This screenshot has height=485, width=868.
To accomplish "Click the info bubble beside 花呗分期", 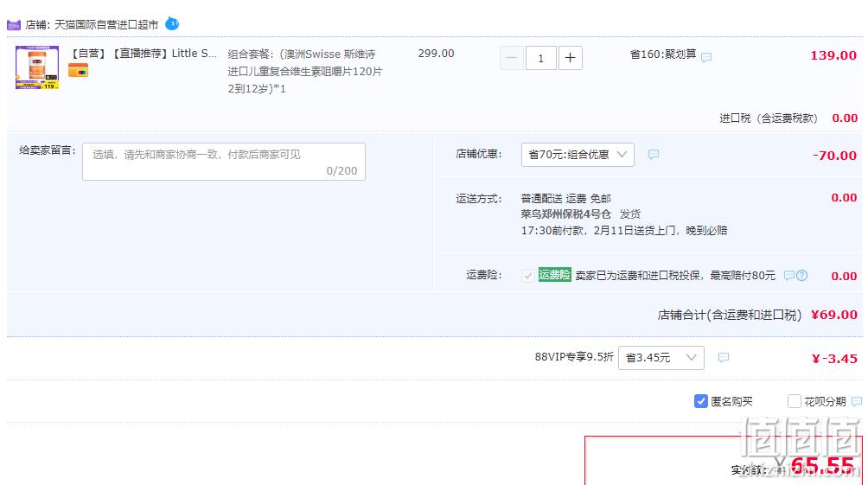I will coord(857,401).
